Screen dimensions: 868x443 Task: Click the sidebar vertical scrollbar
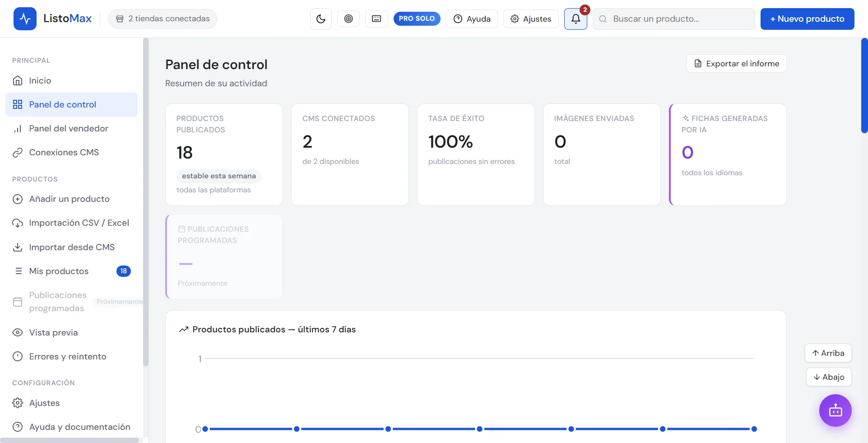tap(146, 202)
